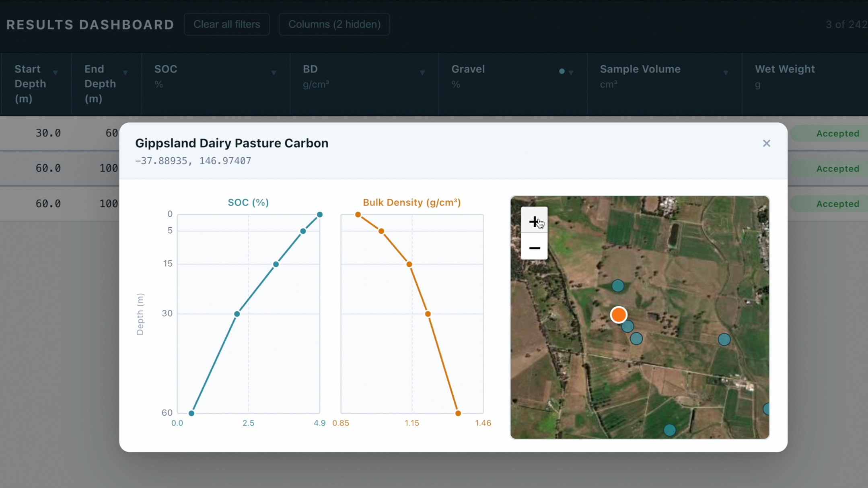Image resolution: width=868 pixels, height=488 pixels.
Task: Zoom in on the map
Action: [x=534, y=221]
